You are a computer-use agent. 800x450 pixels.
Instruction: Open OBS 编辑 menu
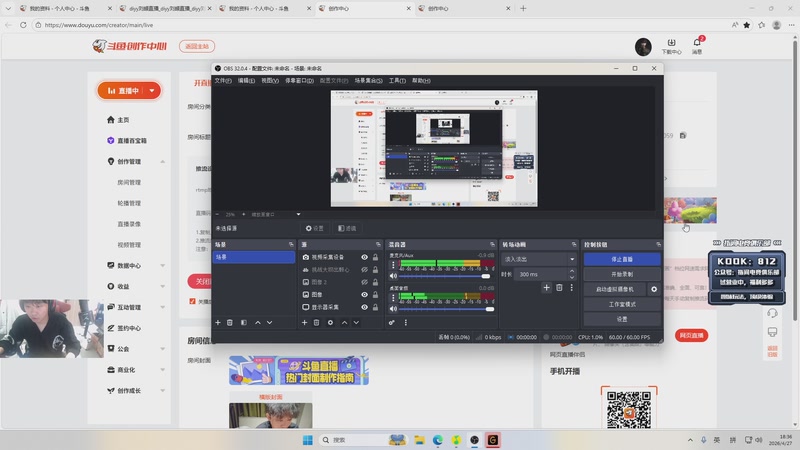(x=246, y=81)
